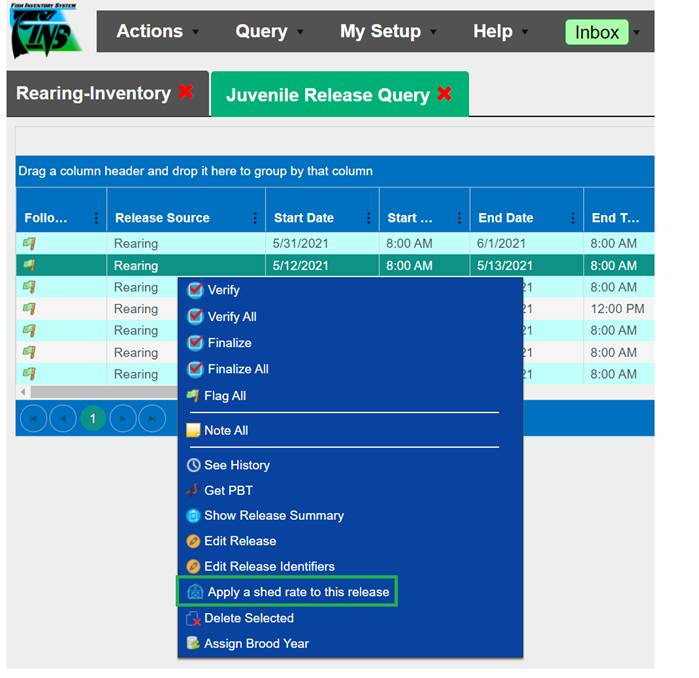
Task: Go to the first page of results
Action: 33,419
